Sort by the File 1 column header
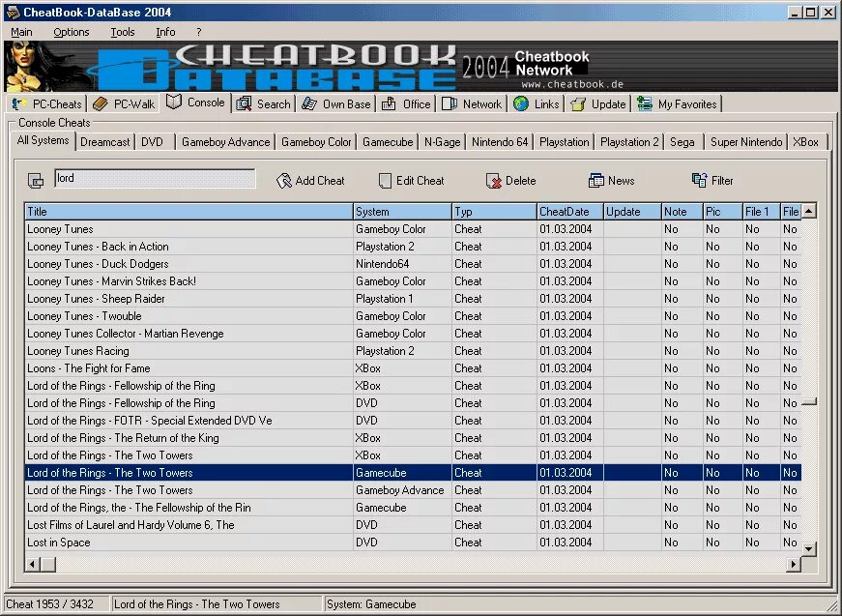842x616 pixels. coord(761,212)
